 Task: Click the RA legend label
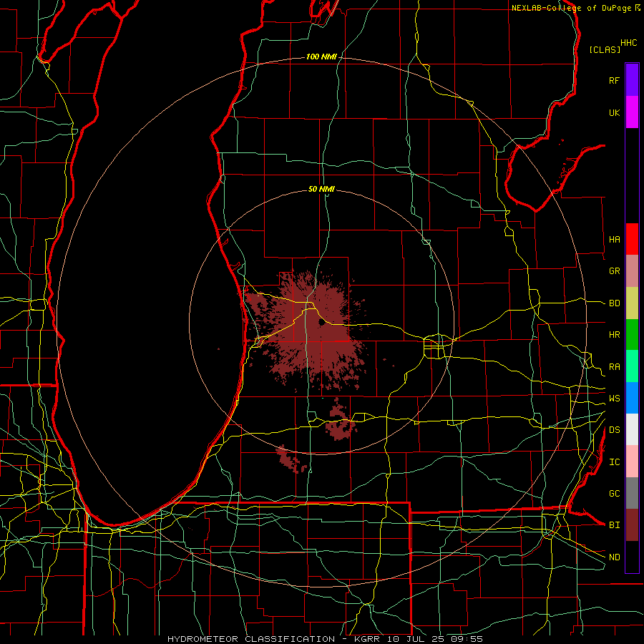(x=614, y=367)
